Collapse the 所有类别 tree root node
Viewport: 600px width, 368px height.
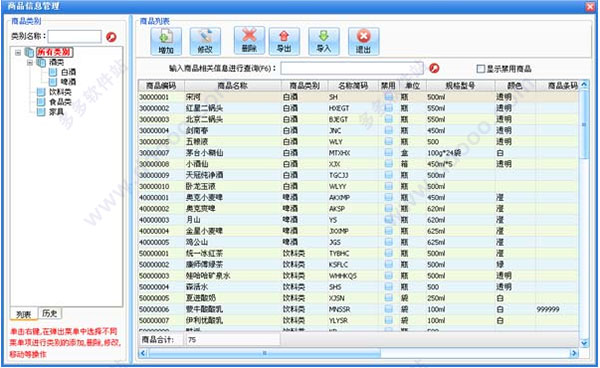tap(18, 52)
